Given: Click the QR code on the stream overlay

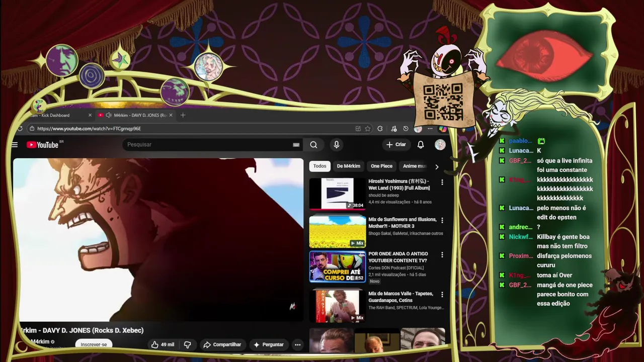Looking at the screenshot, I should pyautogui.click(x=443, y=102).
